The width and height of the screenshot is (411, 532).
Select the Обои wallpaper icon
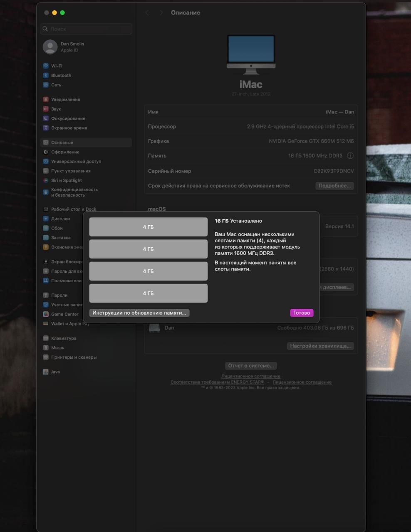[x=46, y=228]
